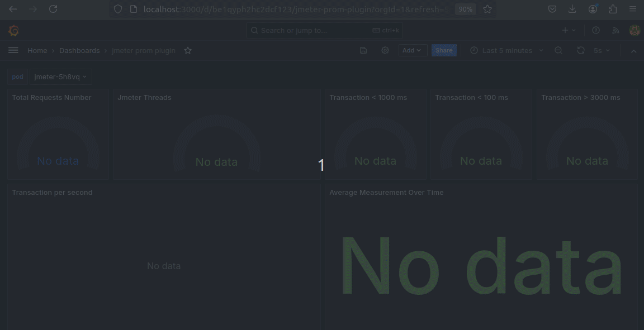Viewport: 644px width, 330px height.
Task: Expand the 5s refresh interval dropdown
Action: pos(602,50)
